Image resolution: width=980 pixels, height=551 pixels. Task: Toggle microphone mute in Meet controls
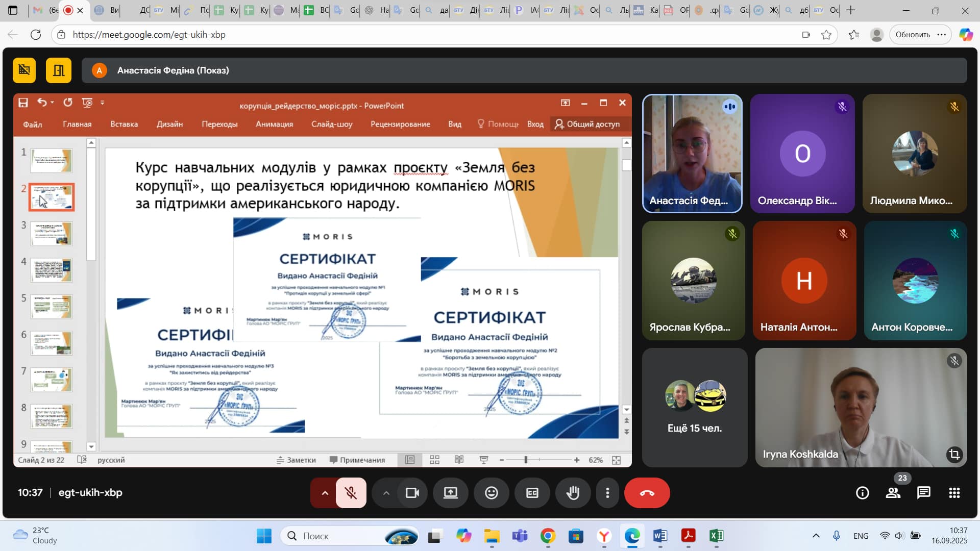pos(351,493)
